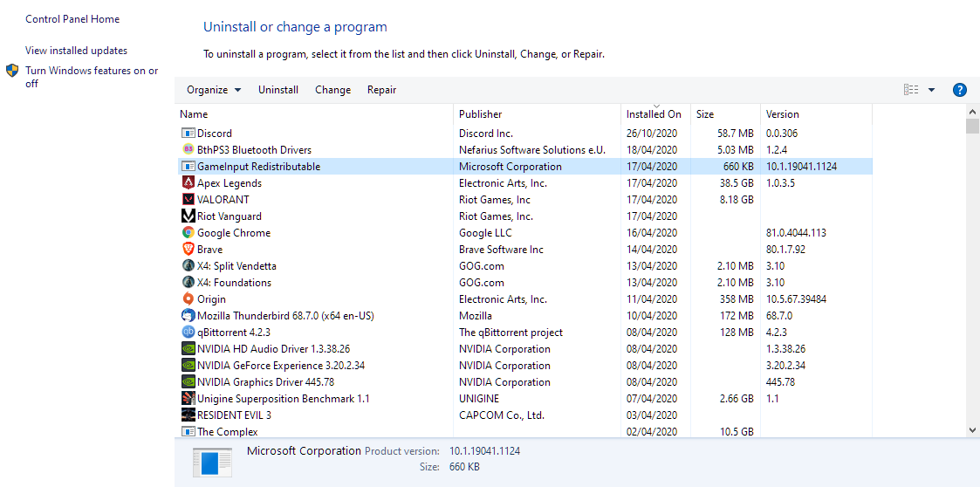
Task: Click the BthPS3 Bluetooth Drivers icon
Action: coord(188,150)
